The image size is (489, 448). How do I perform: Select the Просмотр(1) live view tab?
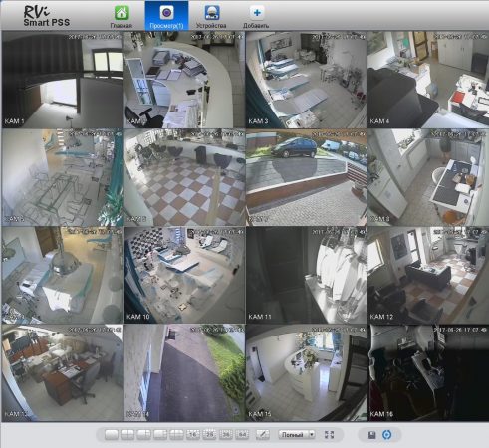tap(166, 16)
